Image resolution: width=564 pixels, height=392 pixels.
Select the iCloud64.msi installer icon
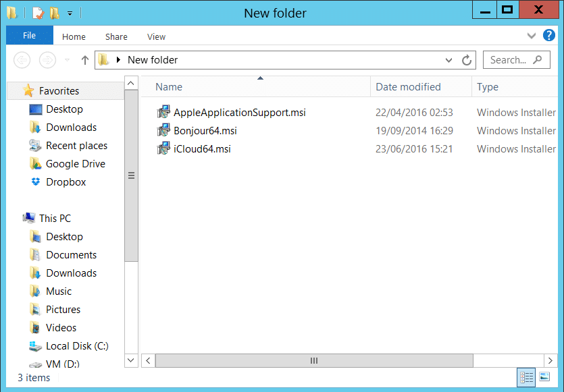click(x=163, y=148)
